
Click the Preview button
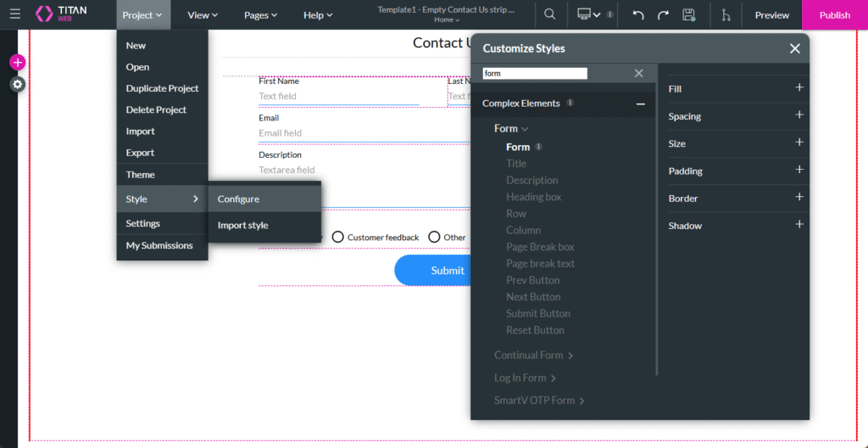[x=771, y=14]
